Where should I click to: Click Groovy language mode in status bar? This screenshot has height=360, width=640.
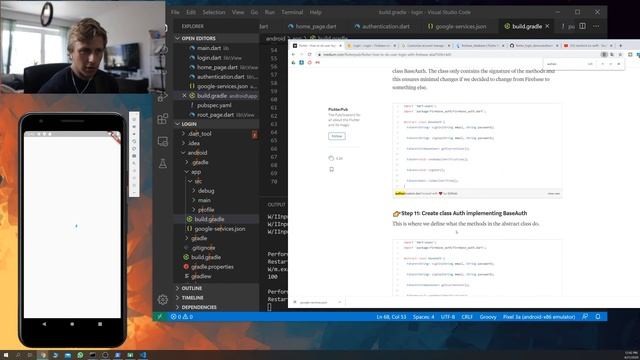click(x=488, y=317)
